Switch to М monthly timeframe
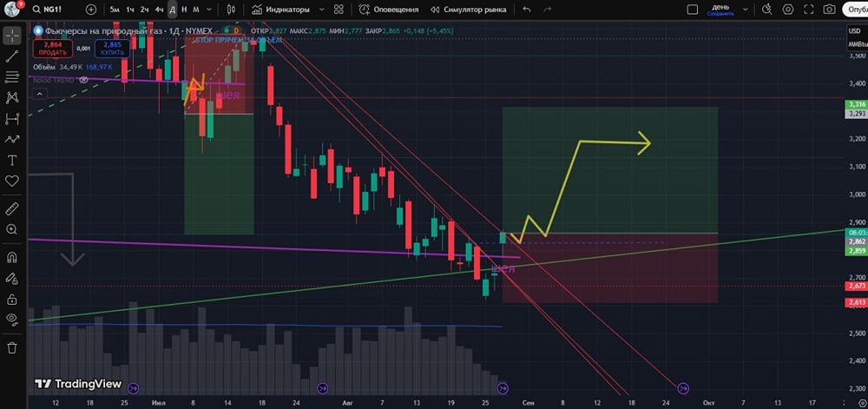The width and height of the screenshot is (868, 409). tap(196, 10)
